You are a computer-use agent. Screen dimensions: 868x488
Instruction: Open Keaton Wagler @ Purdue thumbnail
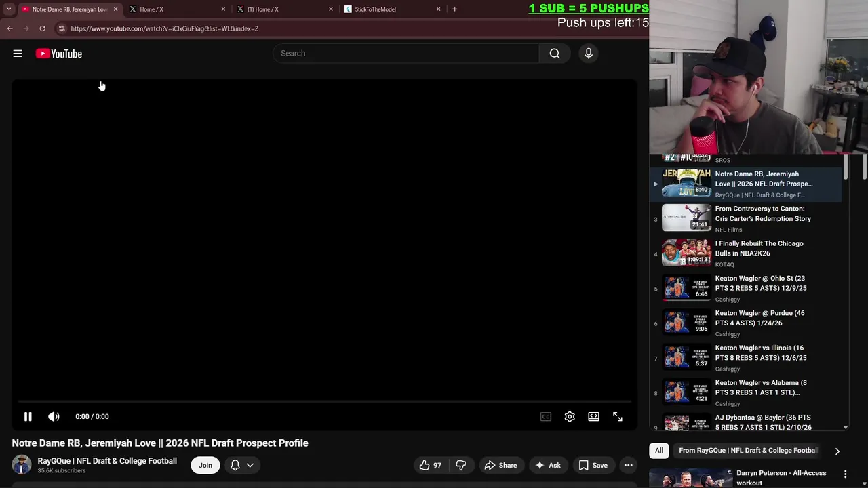[x=686, y=323]
